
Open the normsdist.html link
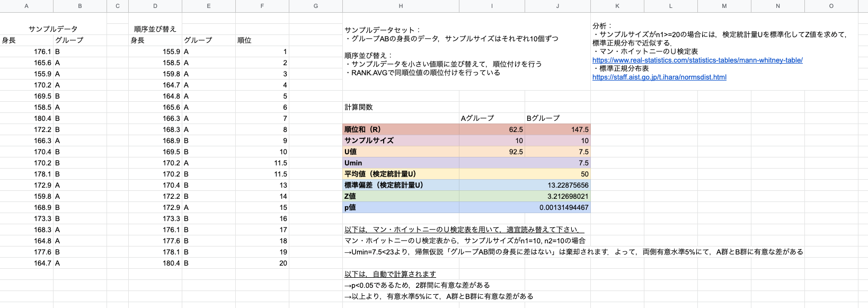(x=659, y=77)
